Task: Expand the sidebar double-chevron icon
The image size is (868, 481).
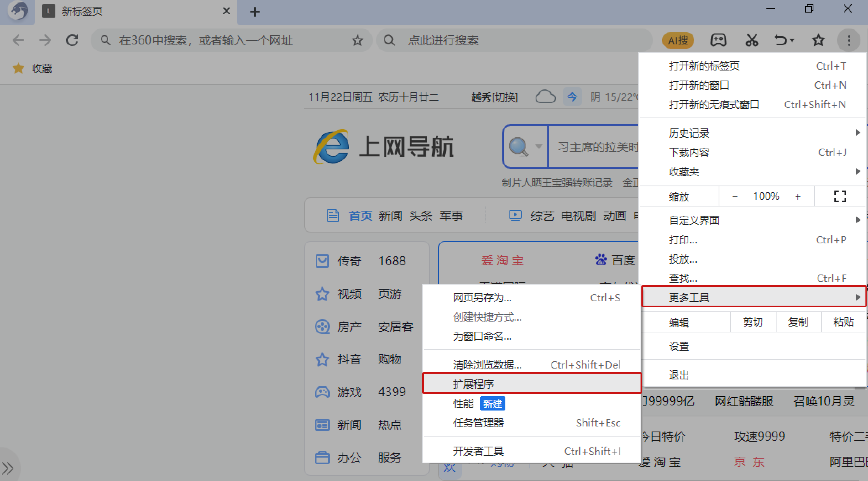Action: click(7, 468)
